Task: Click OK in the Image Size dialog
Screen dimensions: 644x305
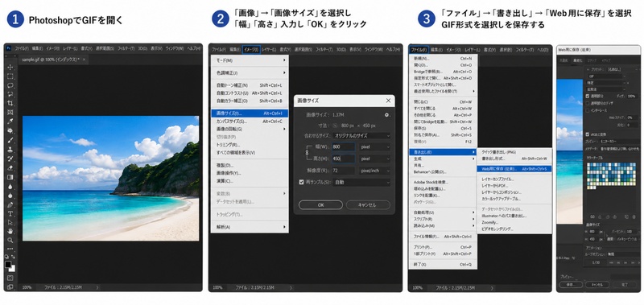Action: pyautogui.click(x=320, y=205)
